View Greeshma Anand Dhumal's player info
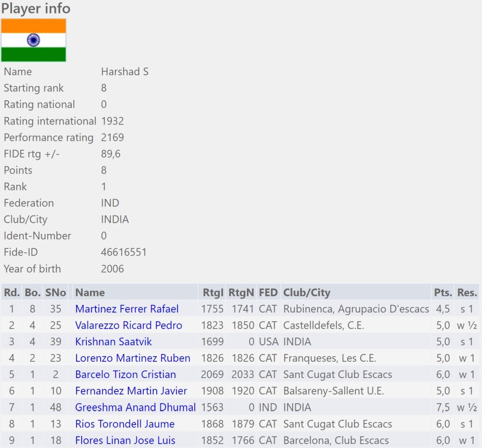The image size is (482, 448). (135, 407)
